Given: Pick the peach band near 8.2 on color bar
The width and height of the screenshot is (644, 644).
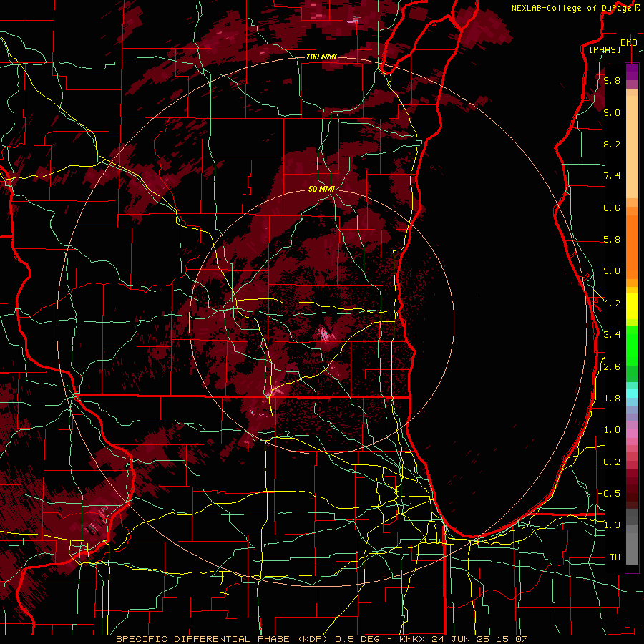Looking at the screenshot, I should tap(632, 146).
